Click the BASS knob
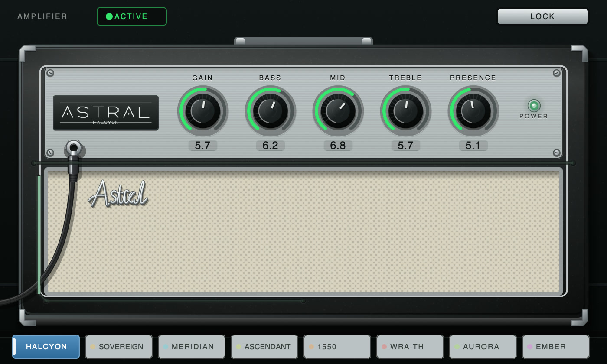Viewport: 607px width, 364px height. [271, 111]
